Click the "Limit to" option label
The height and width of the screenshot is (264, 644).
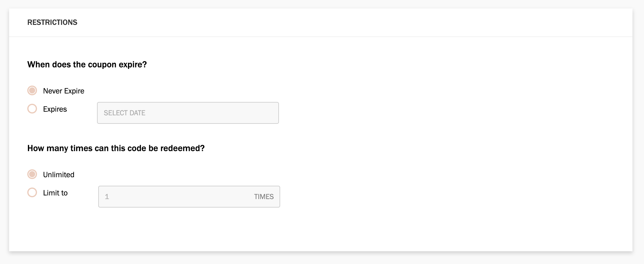point(55,193)
